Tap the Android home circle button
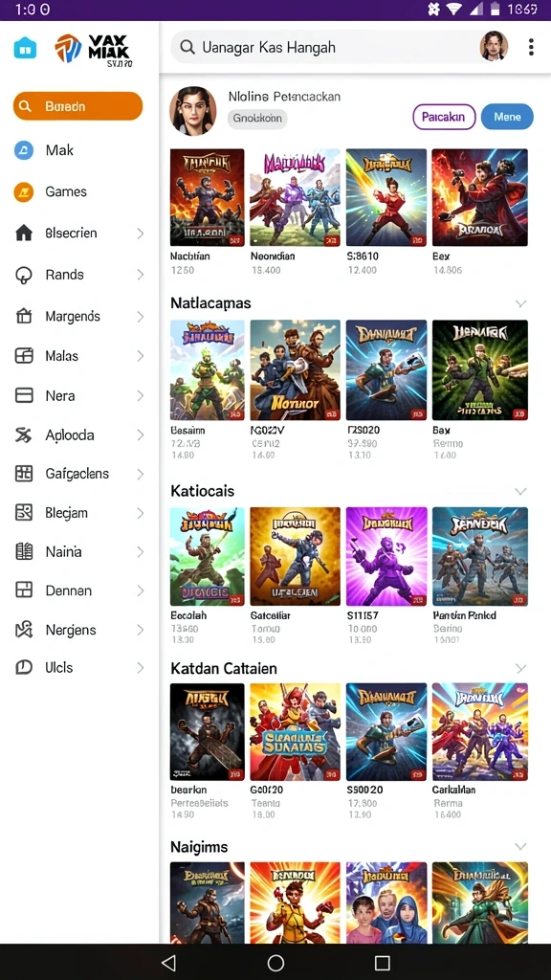Viewport: 551px width, 980px height. coord(275,963)
